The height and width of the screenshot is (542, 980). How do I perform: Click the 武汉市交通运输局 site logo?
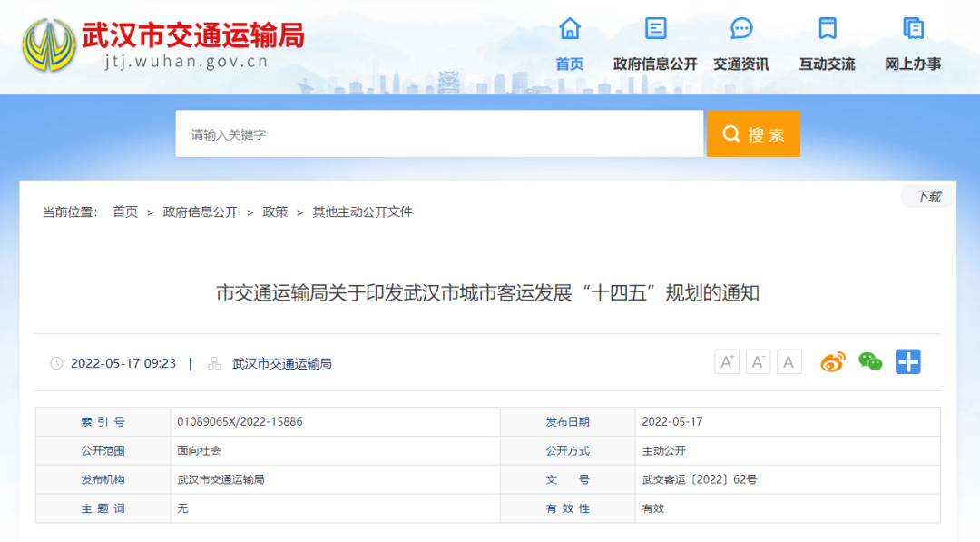[163, 45]
